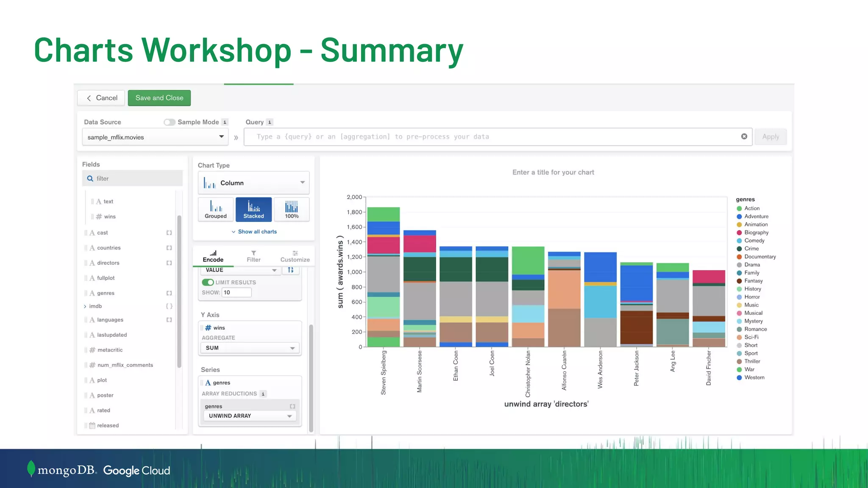Click the search magnifier icon in Fields

(90, 178)
